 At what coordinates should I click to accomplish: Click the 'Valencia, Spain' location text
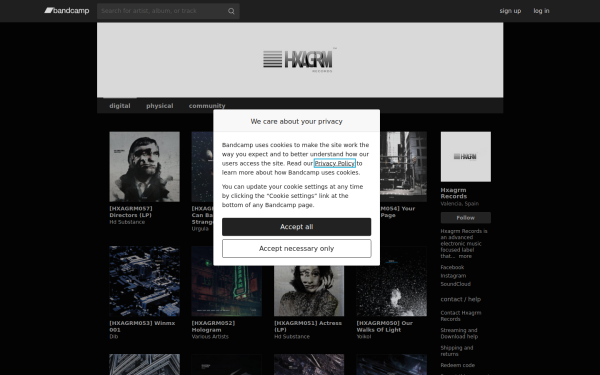pyautogui.click(x=460, y=204)
